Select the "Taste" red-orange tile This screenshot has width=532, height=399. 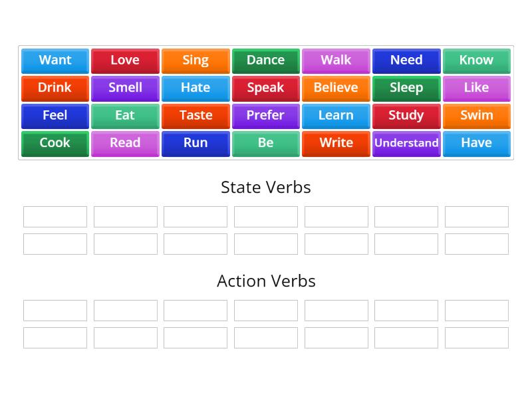(196, 116)
